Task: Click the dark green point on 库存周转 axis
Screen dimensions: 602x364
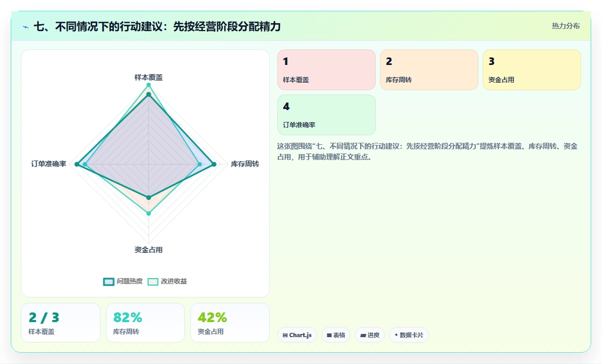Action: pos(214,164)
